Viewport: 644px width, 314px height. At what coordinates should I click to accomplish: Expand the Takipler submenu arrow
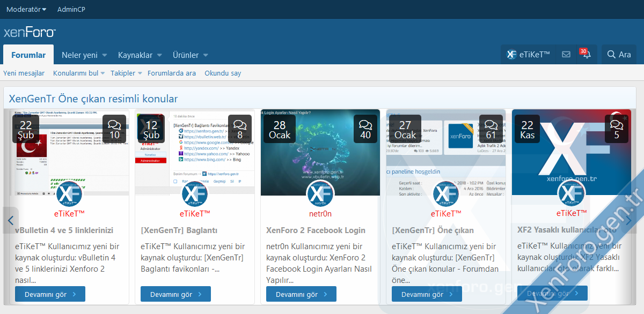(x=140, y=73)
